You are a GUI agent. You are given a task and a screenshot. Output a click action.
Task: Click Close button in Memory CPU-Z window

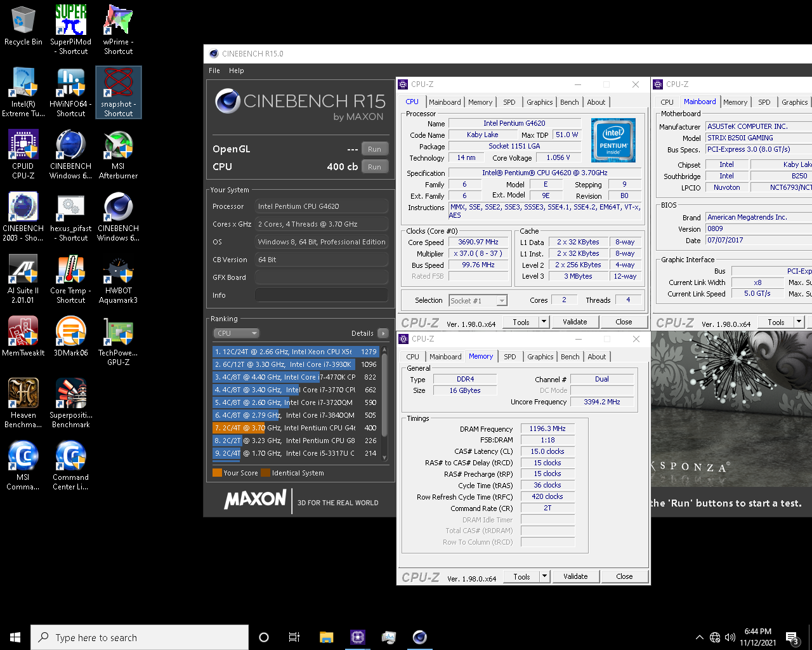[x=624, y=576]
